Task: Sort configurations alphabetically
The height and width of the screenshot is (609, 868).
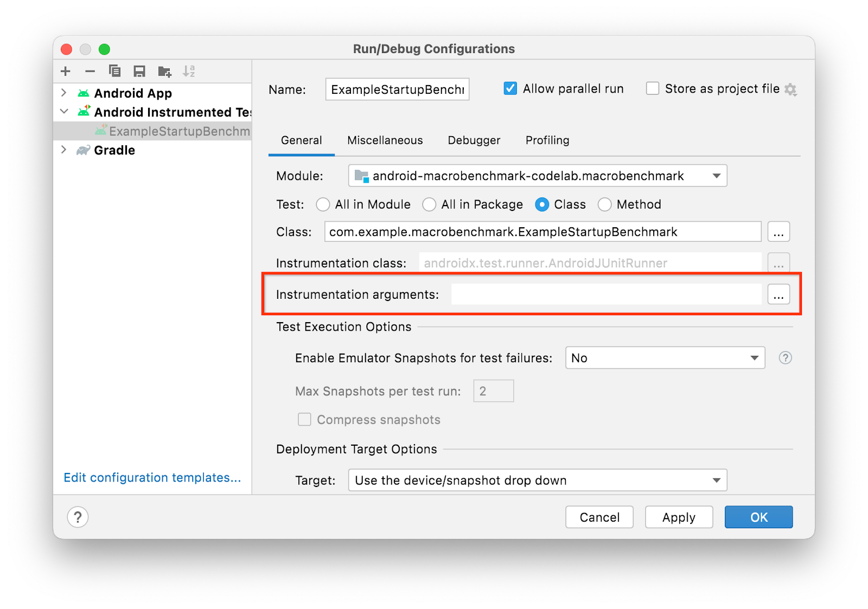Action: click(189, 71)
